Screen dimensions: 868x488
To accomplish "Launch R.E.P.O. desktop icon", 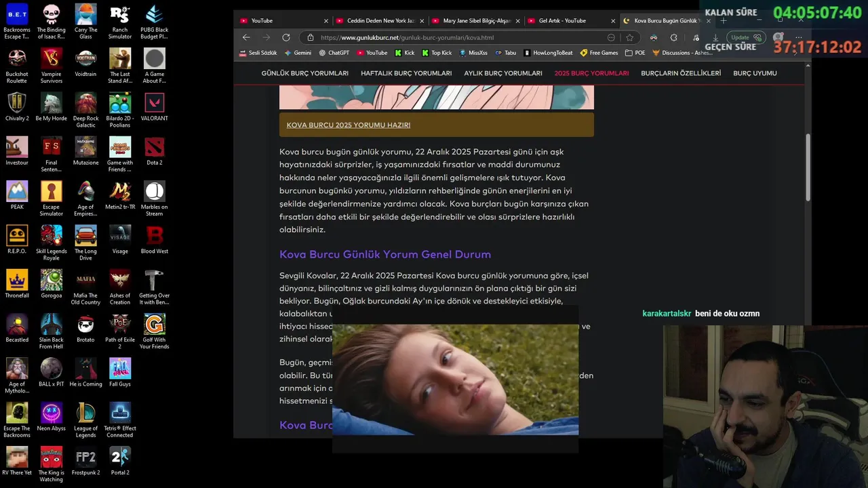I will point(17,239).
